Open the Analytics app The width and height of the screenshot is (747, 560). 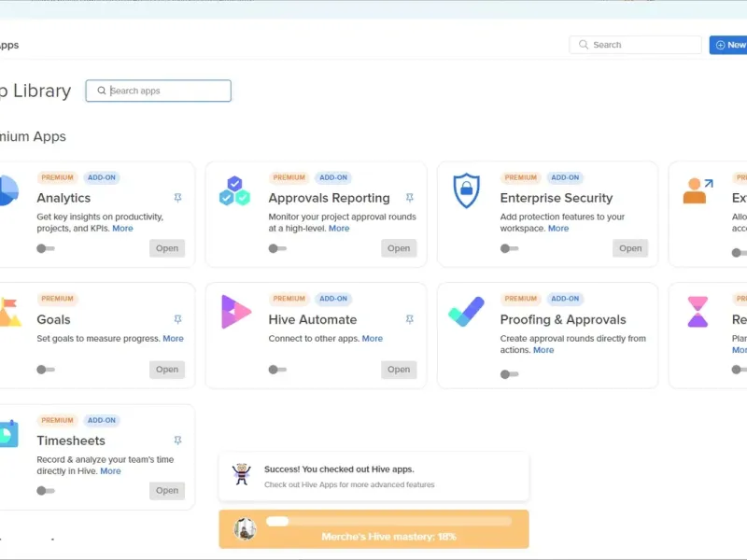coord(167,248)
